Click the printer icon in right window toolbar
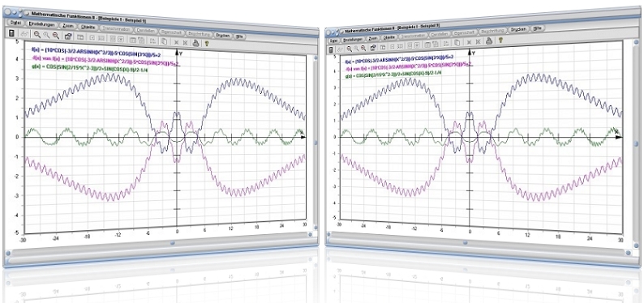This screenshot has width=644, height=303. click(x=489, y=41)
